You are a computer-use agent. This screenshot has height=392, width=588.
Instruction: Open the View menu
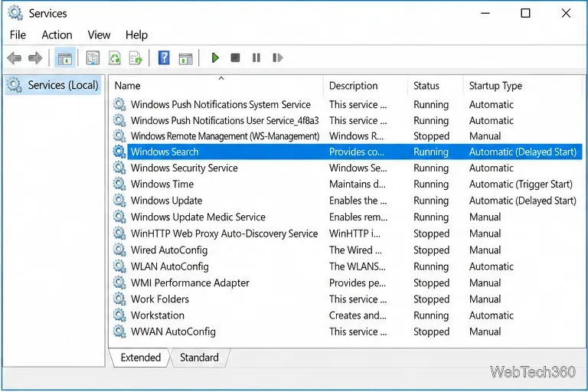coord(99,35)
